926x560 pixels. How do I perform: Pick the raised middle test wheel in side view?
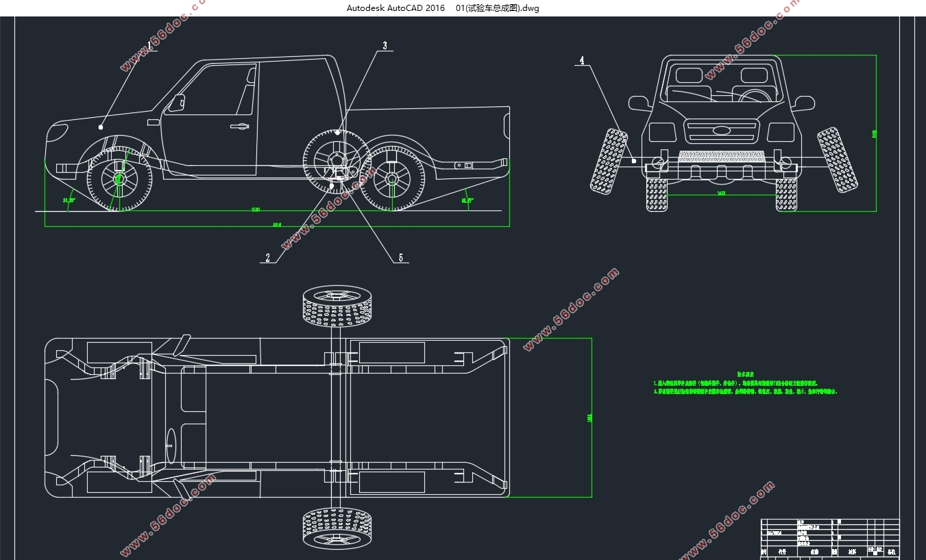(337, 163)
